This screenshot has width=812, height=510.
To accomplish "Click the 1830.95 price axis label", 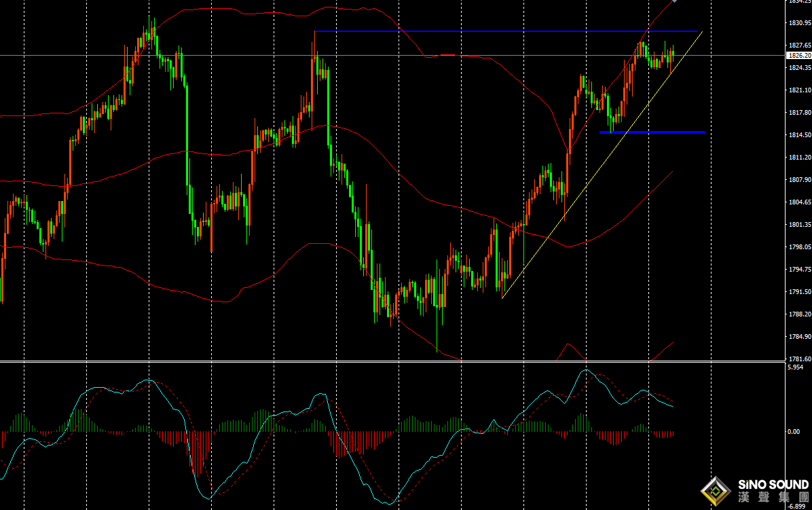I will (800, 23).
